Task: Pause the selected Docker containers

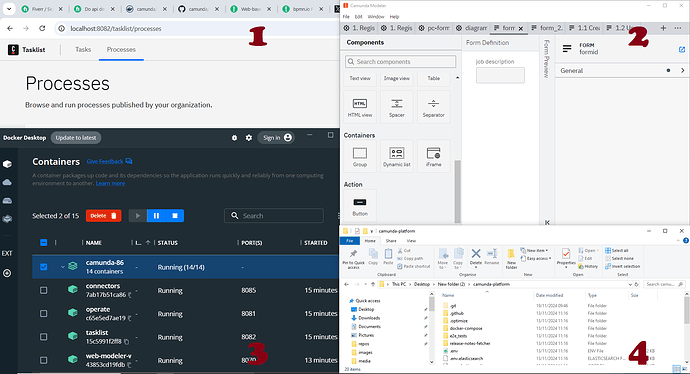Action: (x=156, y=216)
